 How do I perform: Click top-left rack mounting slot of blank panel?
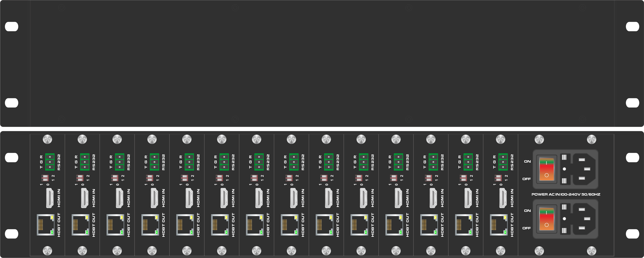pos(12,27)
